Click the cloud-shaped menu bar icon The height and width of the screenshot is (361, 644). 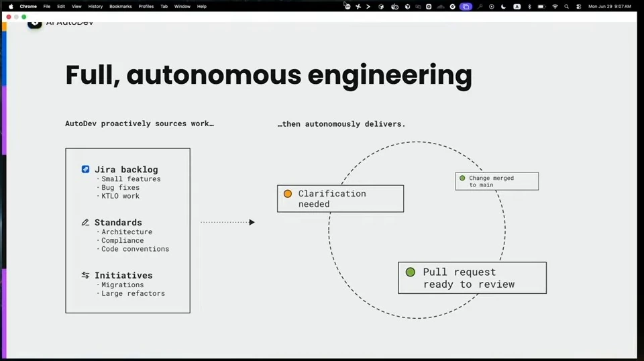coord(440,7)
